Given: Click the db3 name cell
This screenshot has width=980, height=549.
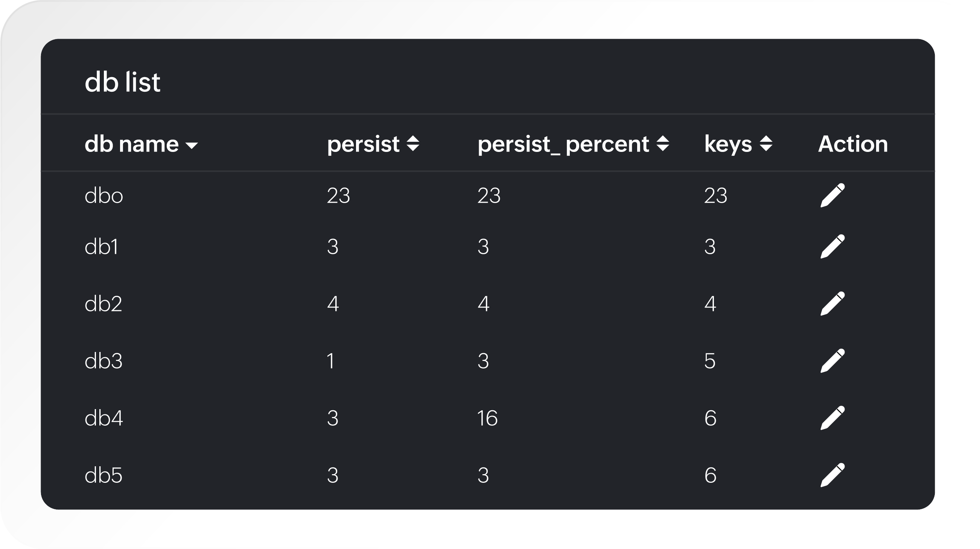Looking at the screenshot, I should [x=103, y=361].
